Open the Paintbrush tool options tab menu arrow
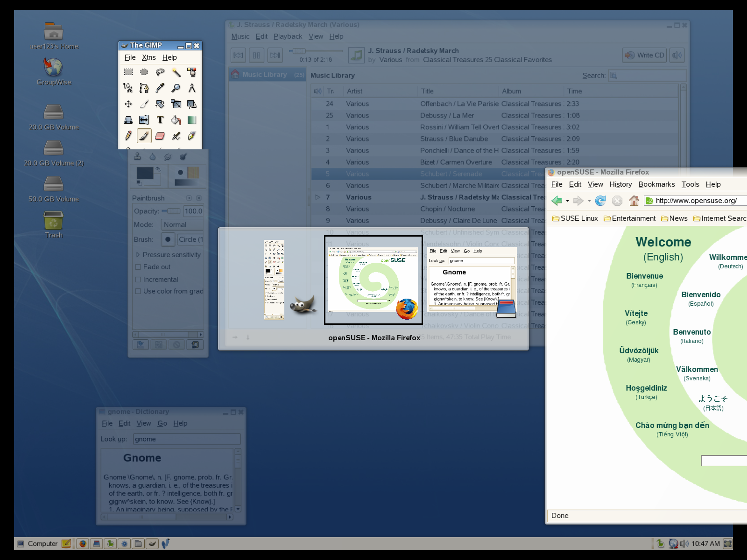This screenshot has width=747, height=560. coord(189,198)
